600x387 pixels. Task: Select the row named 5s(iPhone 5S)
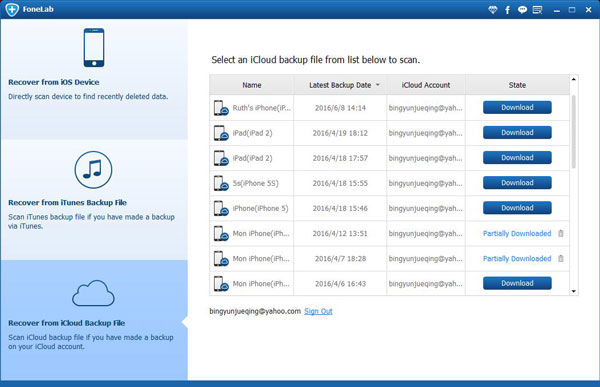[390, 183]
